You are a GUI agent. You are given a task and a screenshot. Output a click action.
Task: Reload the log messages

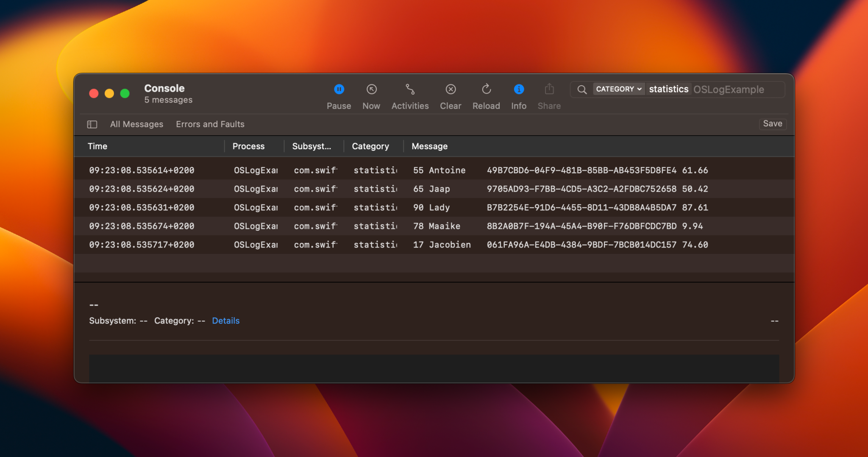486,89
